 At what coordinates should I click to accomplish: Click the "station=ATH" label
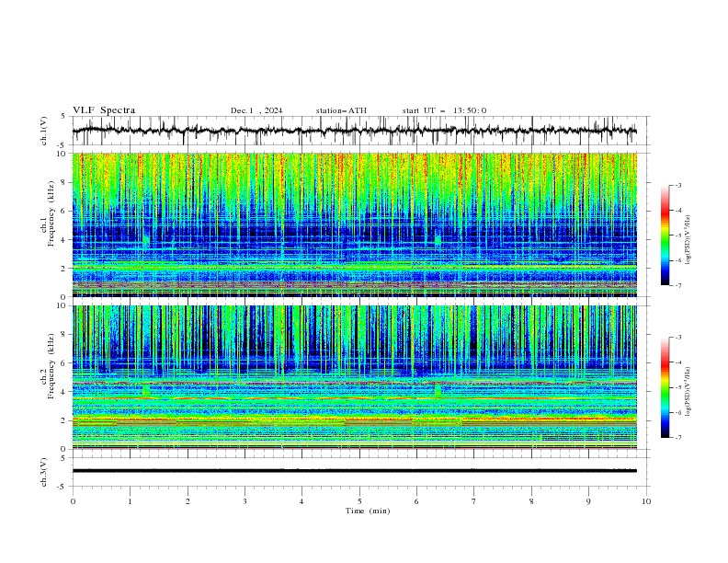click(341, 110)
